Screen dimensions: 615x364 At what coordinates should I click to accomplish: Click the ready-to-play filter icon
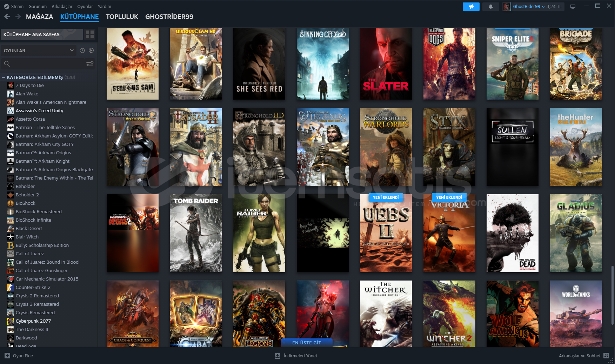[91, 50]
